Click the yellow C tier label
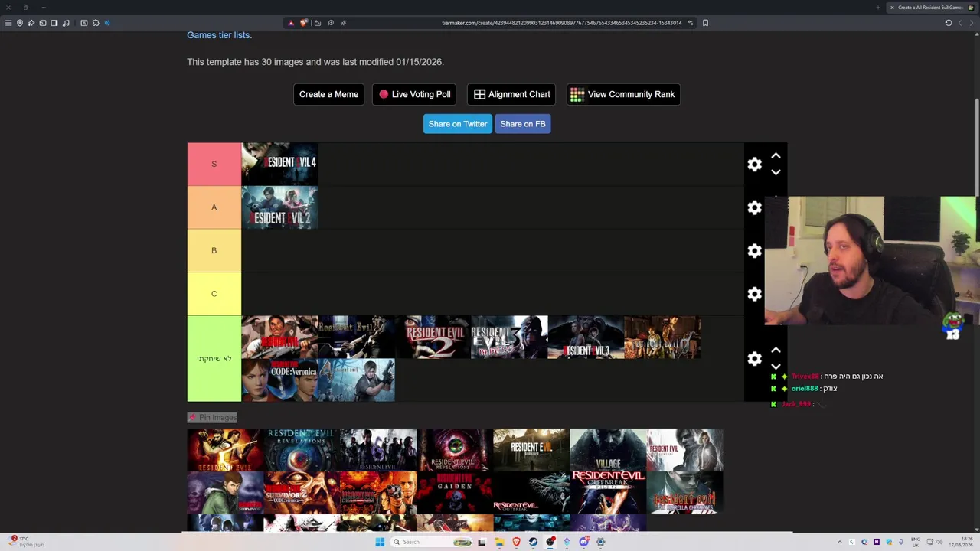The image size is (980, 551). click(214, 294)
